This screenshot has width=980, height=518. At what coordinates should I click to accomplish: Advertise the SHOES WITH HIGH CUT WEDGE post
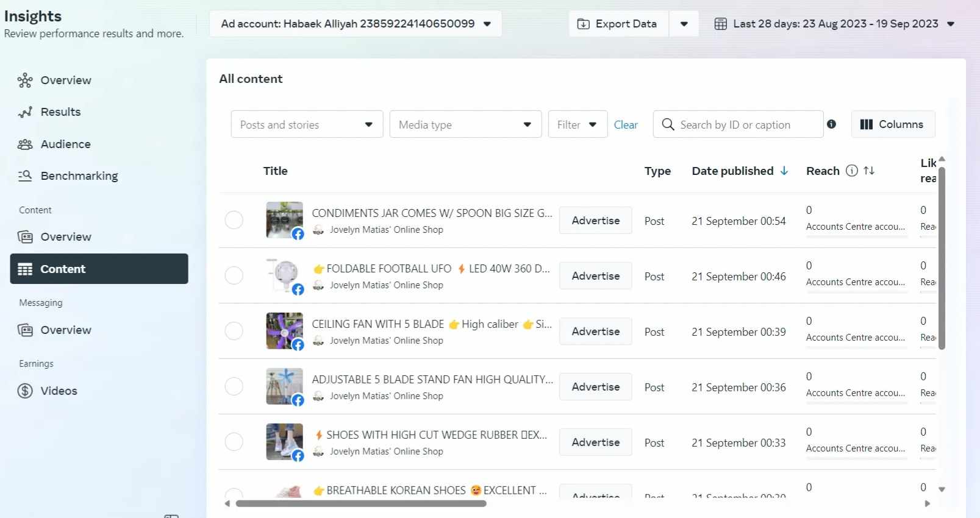click(x=596, y=442)
